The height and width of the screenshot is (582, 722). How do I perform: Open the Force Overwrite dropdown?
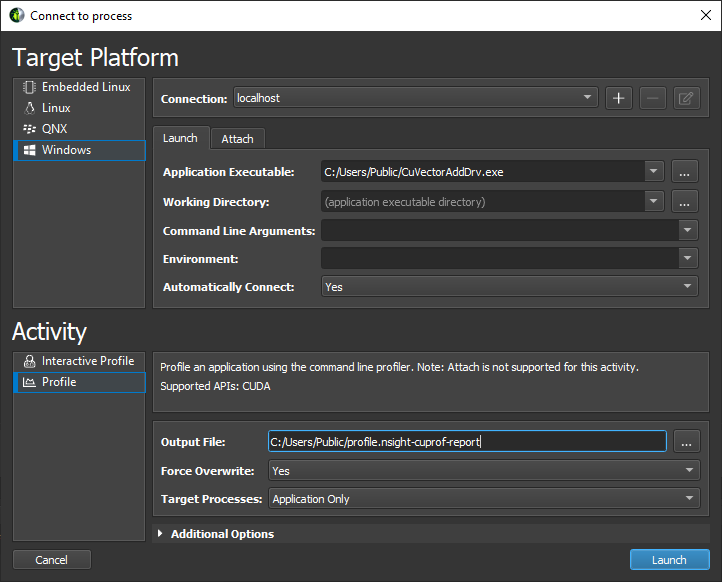(x=483, y=471)
